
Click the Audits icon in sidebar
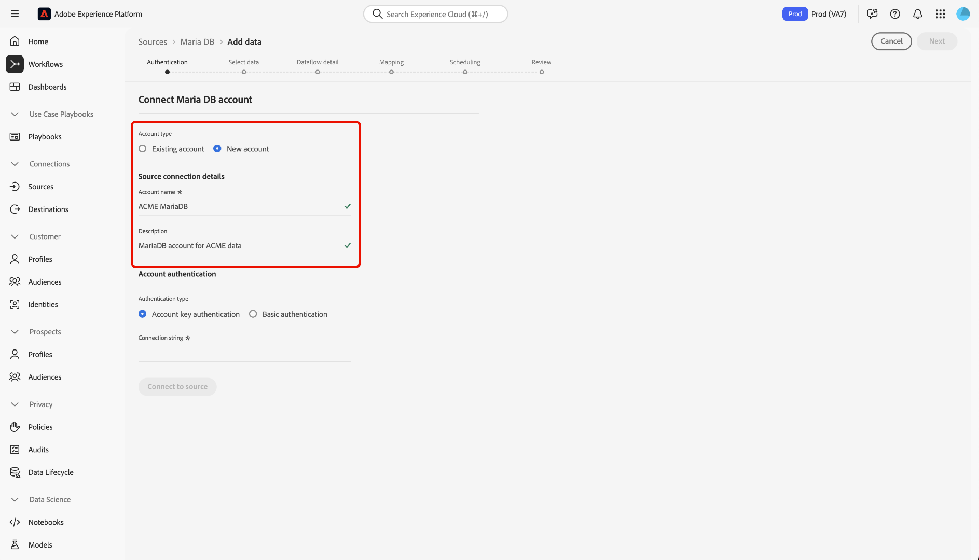point(15,450)
